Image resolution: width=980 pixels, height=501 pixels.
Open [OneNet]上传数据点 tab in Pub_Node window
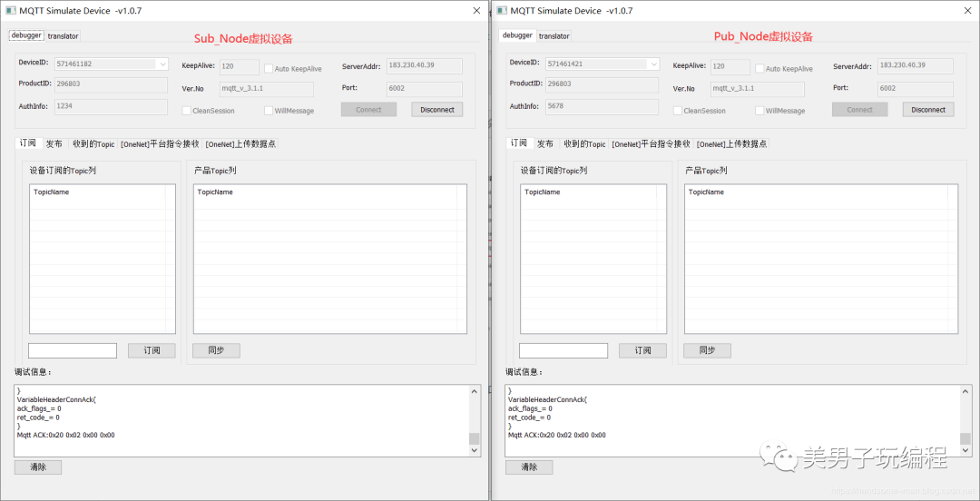click(x=731, y=144)
